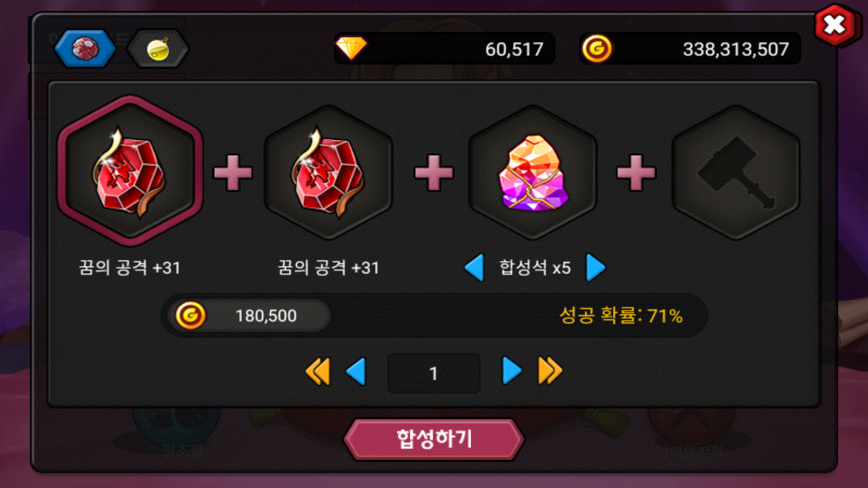Tap the 합성석 synthesis stone slot

coord(533,172)
